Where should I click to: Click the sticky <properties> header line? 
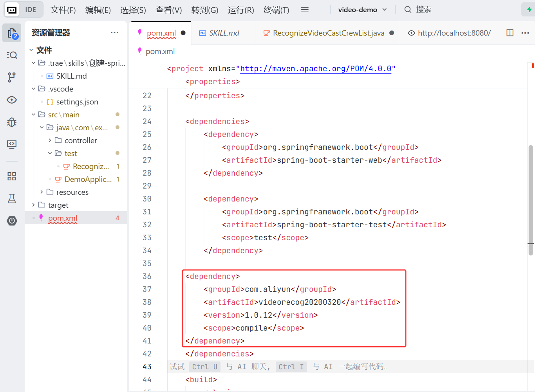(x=213, y=82)
